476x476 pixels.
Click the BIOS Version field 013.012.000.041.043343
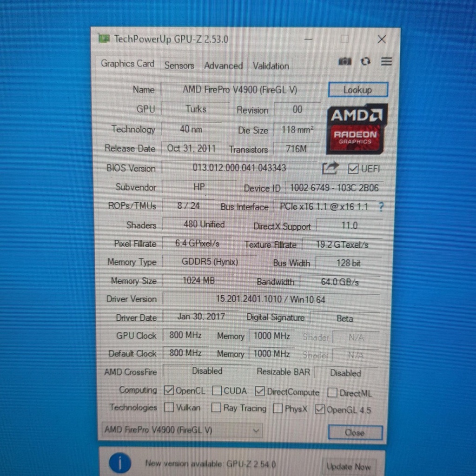point(239,167)
